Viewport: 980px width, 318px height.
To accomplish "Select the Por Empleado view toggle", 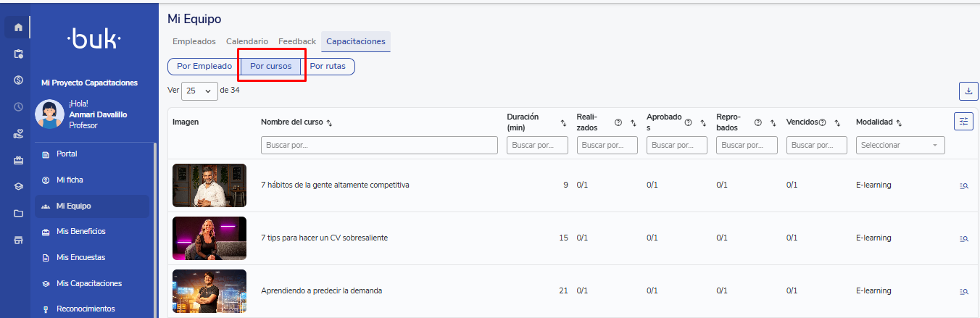I will click(204, 67).
